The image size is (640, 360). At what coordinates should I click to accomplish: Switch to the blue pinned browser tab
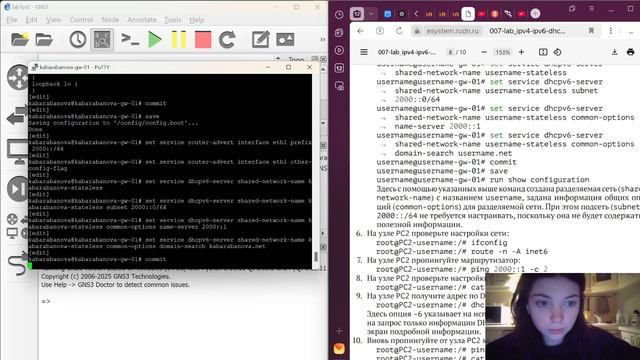tap(387, 14)
